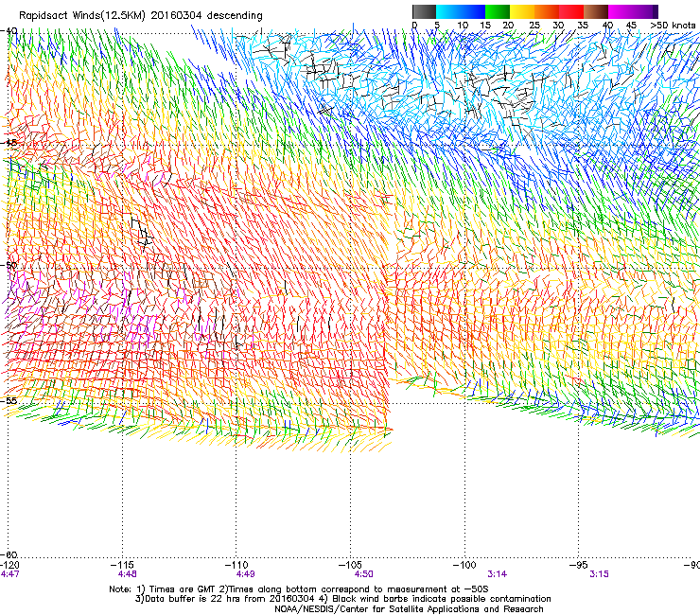Click the '25' legend scale label

[534, 26]
